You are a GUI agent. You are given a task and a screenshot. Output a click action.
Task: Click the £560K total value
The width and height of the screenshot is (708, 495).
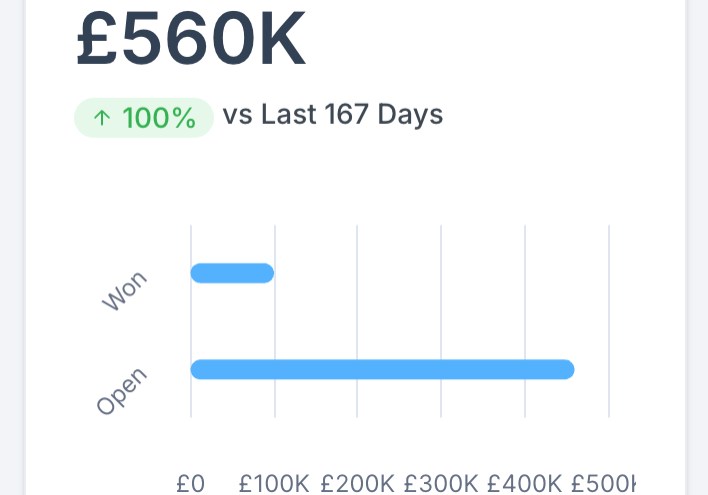pos(191,38)
